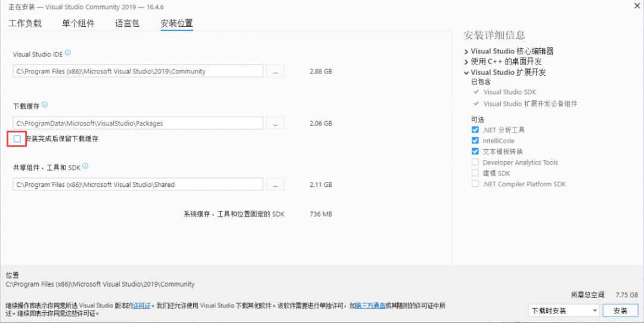Click the 安装 button

coord(621,310)
